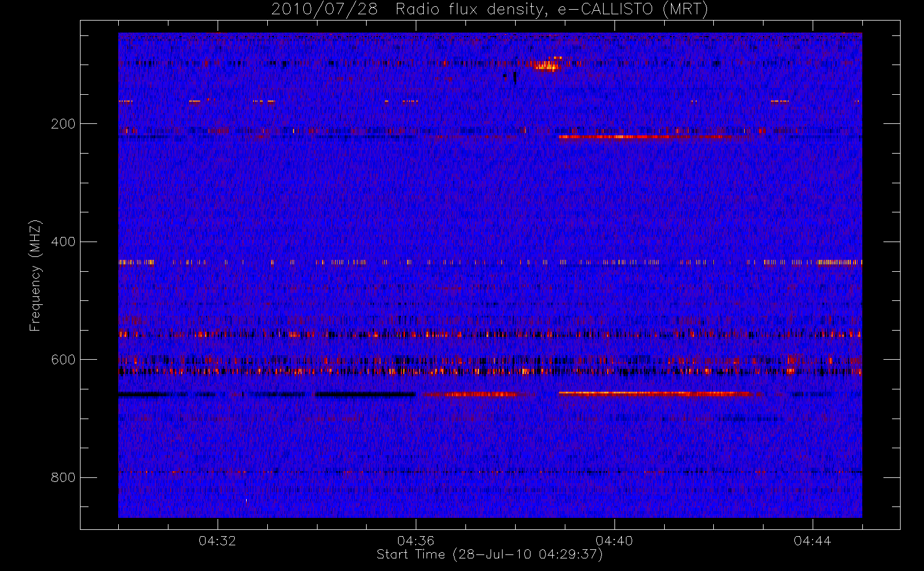Click the "600" frequency tick label
The image size is (924, 571).
[x=63, y=360]
